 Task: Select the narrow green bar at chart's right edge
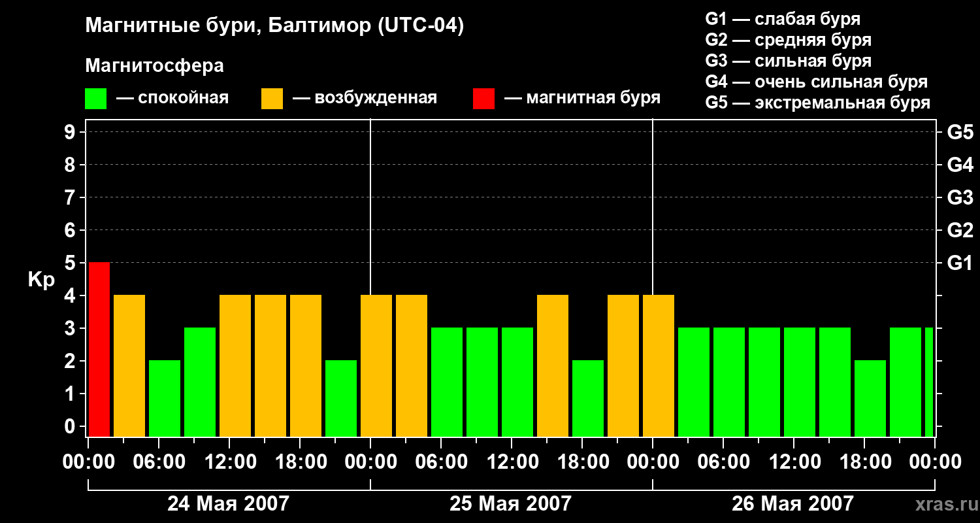pos(929,382)
